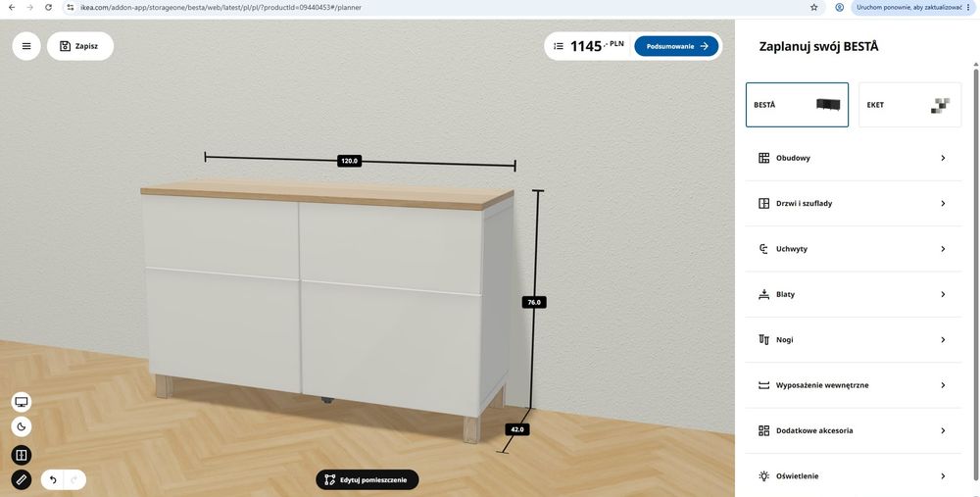Click the Nogi legs icon
Viewport: 980px width, 497px height.
763,340
